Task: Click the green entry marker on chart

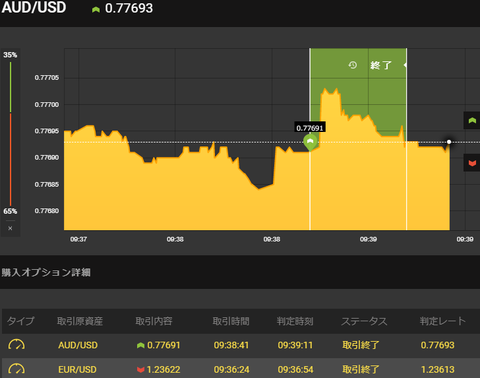Action: pyautogui.click(x=310, y=142)
